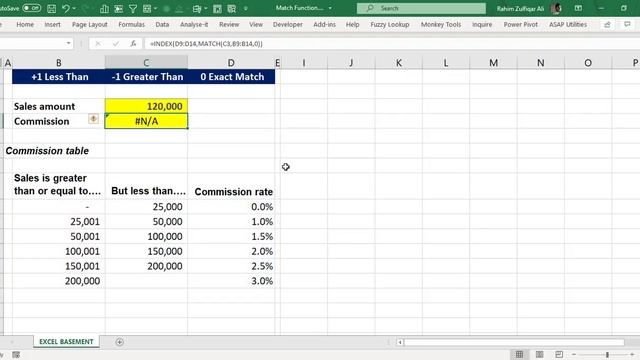Select the EXCEL BASEMENT sheet tab
640x360 pixels.
66,342
